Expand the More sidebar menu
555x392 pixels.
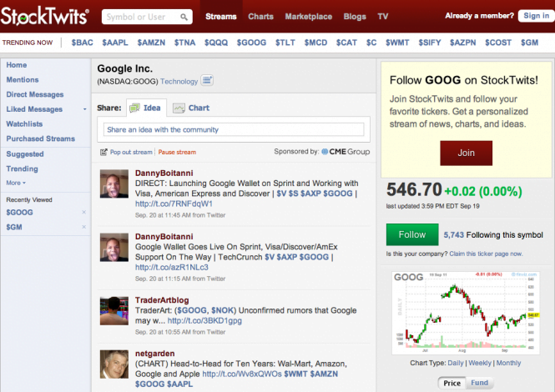click(x=16, y=183)
